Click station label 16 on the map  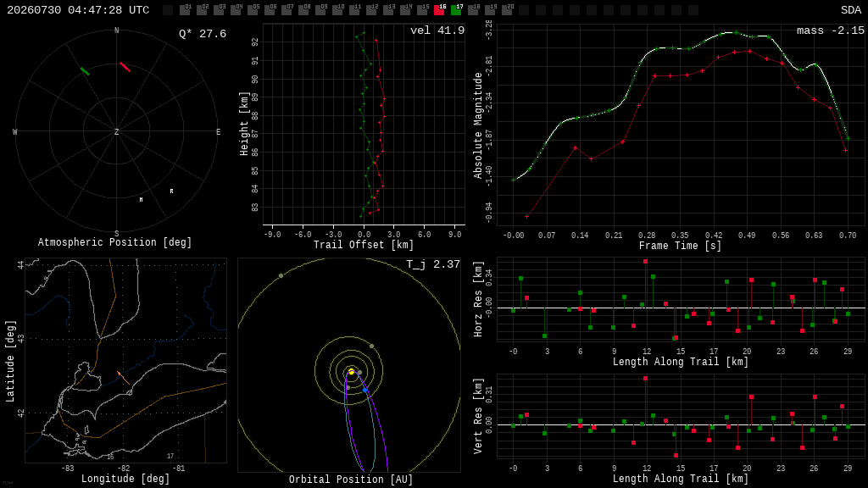(x=110, y=457)
